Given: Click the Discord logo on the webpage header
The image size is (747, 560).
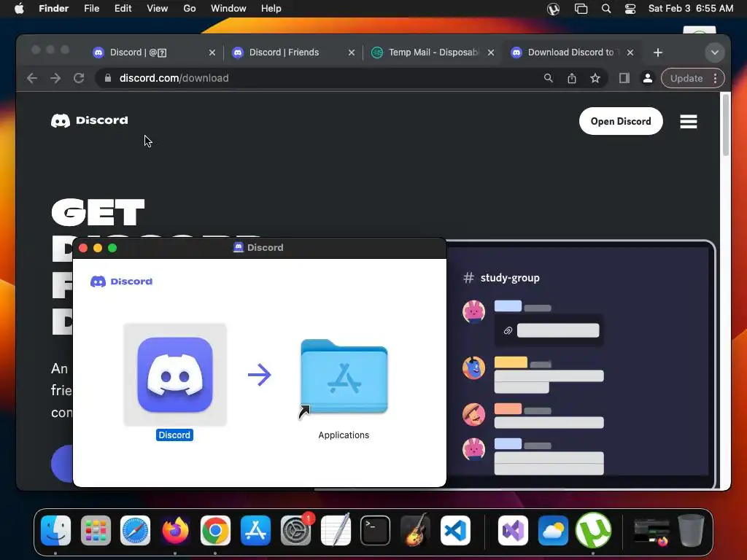Looking at the screenshot, I should point(90,120).
